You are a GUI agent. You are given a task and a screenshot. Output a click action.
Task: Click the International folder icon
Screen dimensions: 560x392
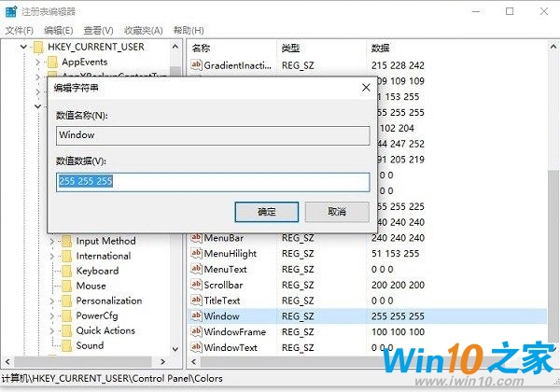(67, 256)
